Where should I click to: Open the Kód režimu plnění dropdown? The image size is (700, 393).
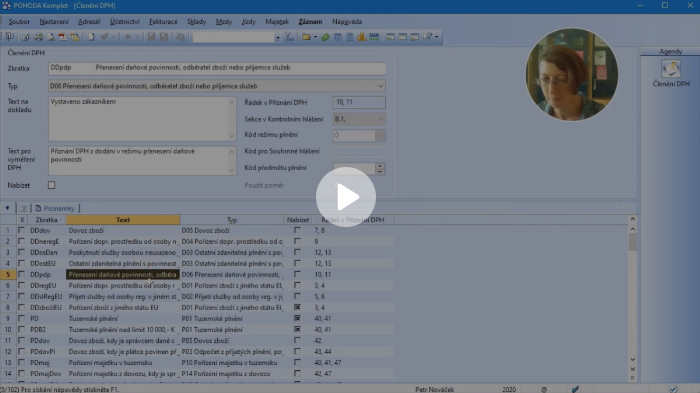click(x=380, y=135)
